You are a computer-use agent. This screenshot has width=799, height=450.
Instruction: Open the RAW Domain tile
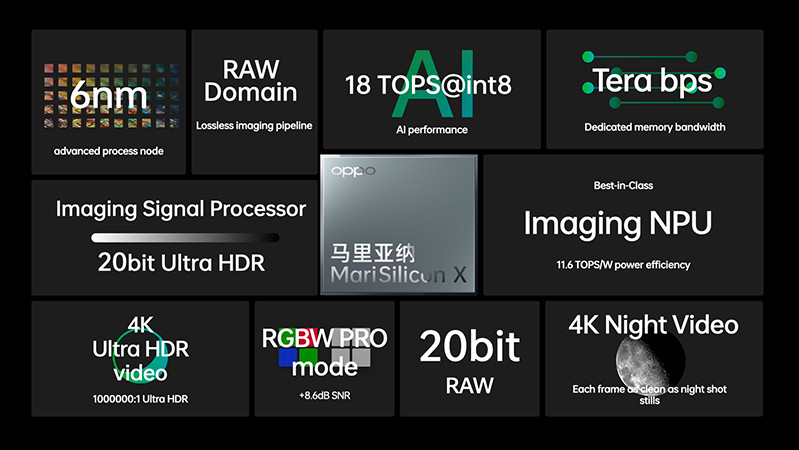pyautogui.click(x=254, y=100)
